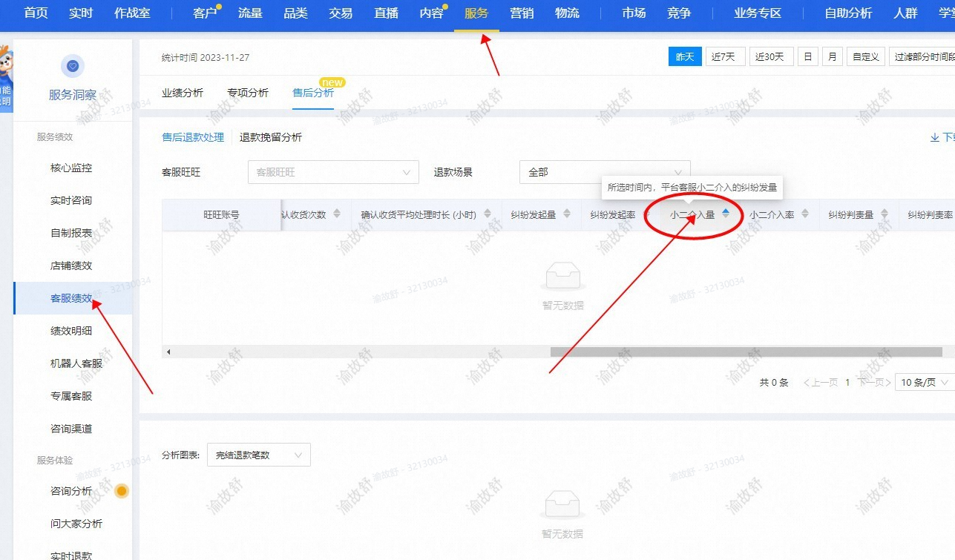
Task: Open 人群 in top navigation
Action: [x=906, y=13]
